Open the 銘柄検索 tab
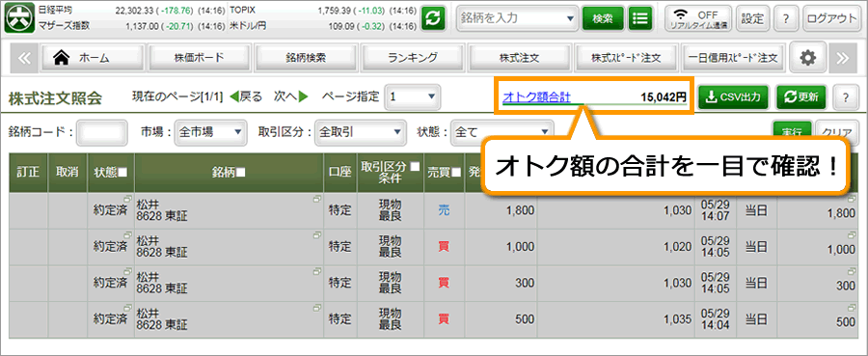Screen dimensions: 868x356 click(306, 57)
